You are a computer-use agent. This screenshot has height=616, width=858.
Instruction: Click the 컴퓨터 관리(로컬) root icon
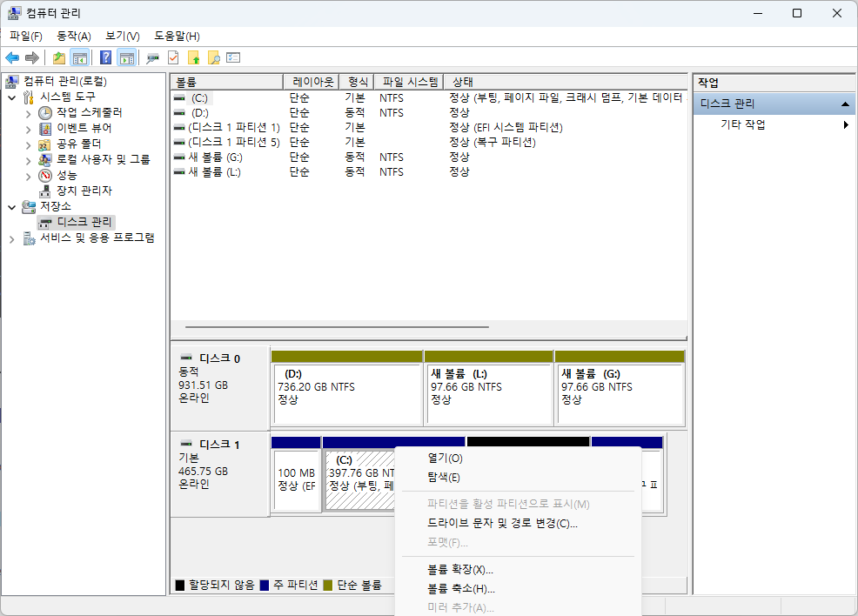click(12, 82)
